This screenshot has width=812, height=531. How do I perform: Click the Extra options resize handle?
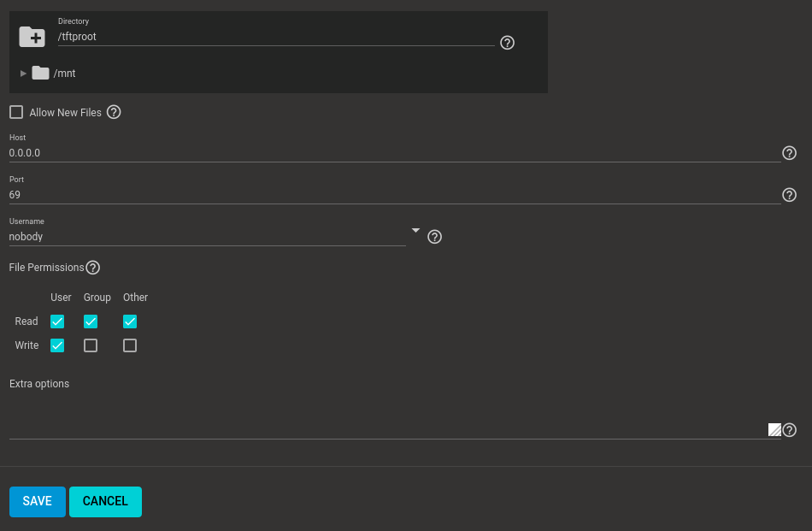point(774,430)
